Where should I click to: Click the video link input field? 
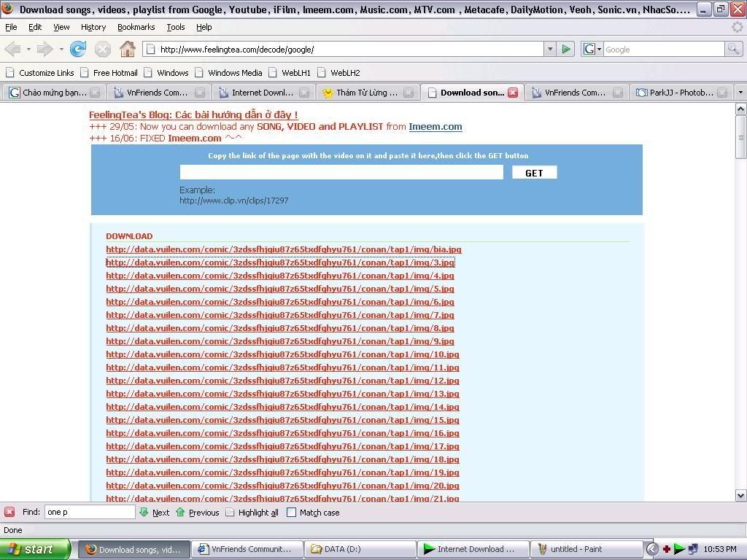point(341,172)
